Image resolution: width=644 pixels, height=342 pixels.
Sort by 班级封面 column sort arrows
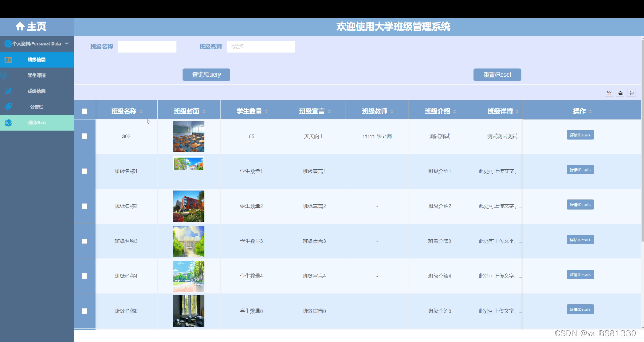coord(204,111)
